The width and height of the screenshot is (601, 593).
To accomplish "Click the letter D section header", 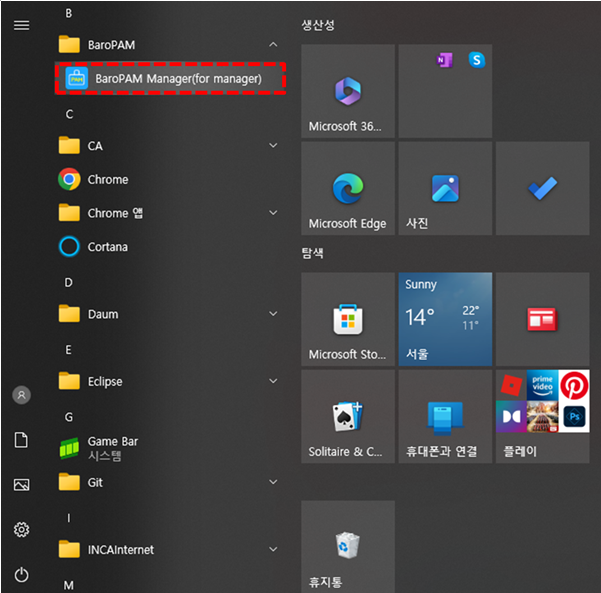I will [x=68, y=283].
